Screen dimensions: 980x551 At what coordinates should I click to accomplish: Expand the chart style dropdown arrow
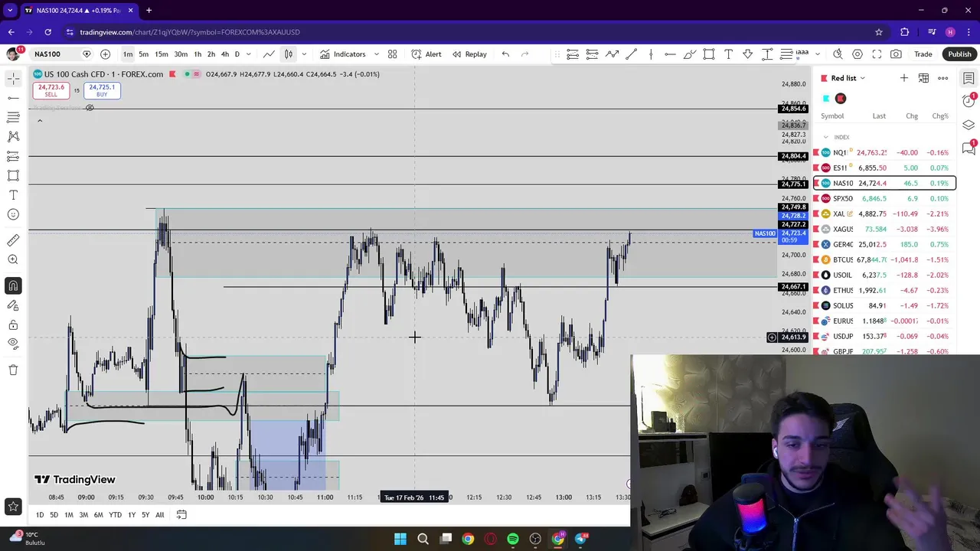[304, 54]
